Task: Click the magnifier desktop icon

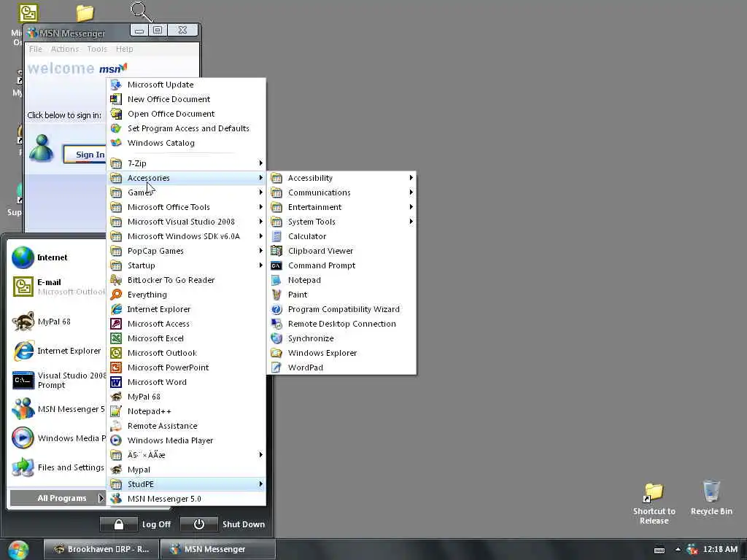Action: [142, 12]
